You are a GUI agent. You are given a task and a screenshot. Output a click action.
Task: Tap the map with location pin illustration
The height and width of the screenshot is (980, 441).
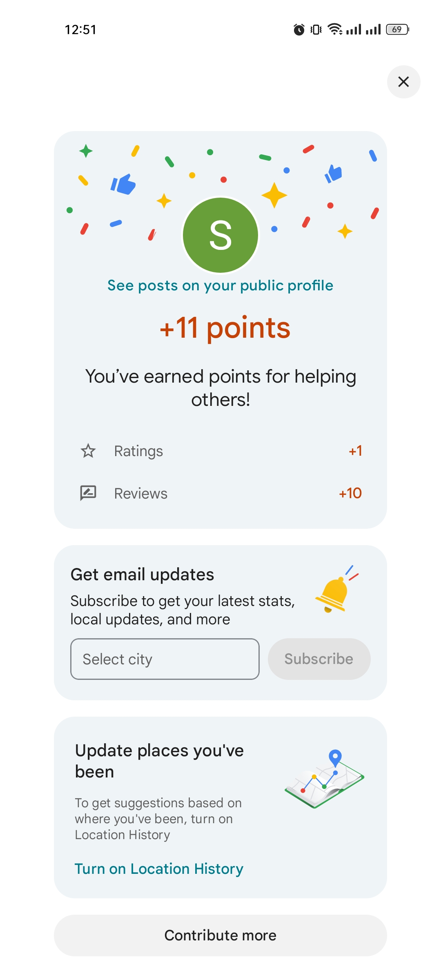[x=325, y=779]
